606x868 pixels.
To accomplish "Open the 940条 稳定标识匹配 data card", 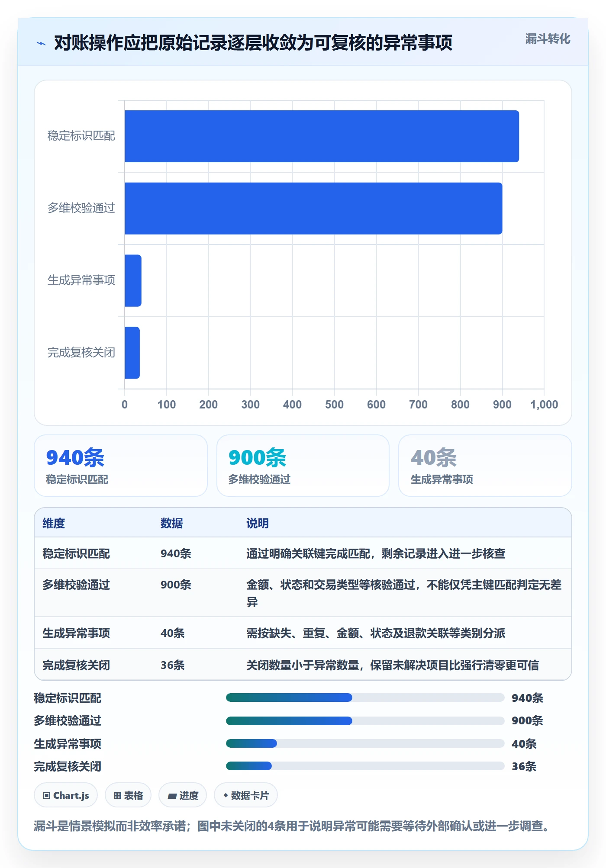I will (x=121, y=466).
